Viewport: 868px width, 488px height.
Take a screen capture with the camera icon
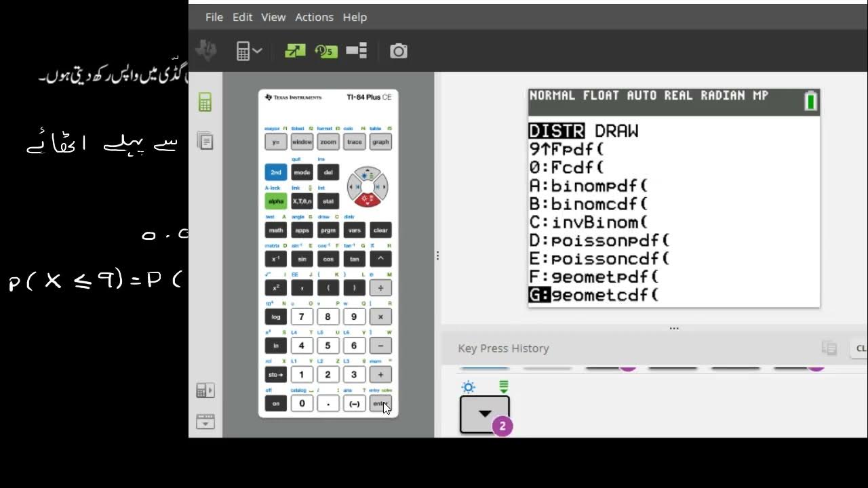(399, 51)
